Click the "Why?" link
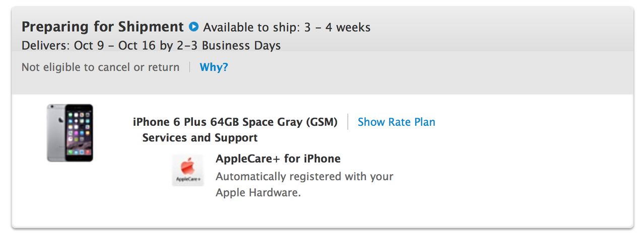The width and height of the screenshot is (644, 233). click(x=214, y=67)
